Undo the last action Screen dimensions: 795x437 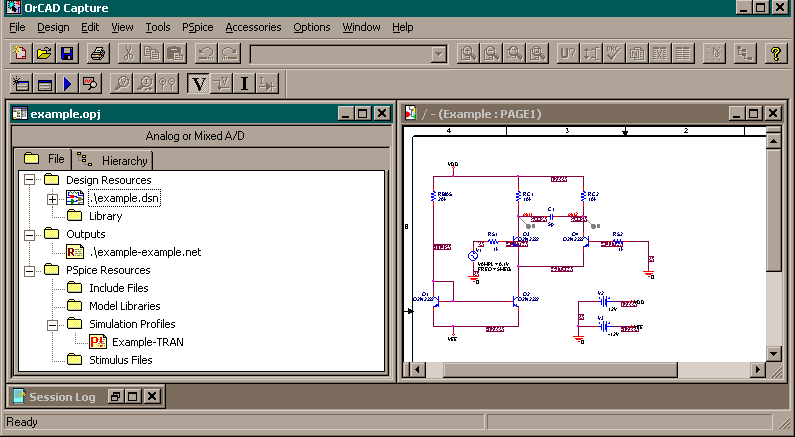(206, 53)
